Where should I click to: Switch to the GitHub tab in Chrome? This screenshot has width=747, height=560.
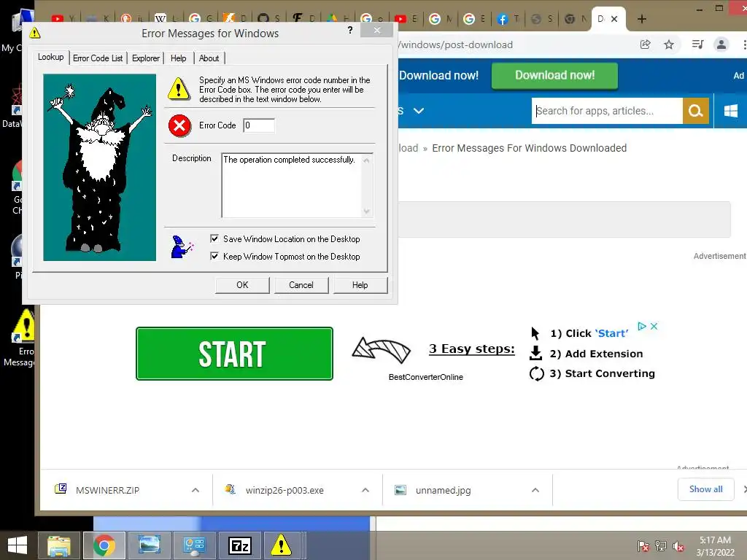pos(268,19)
